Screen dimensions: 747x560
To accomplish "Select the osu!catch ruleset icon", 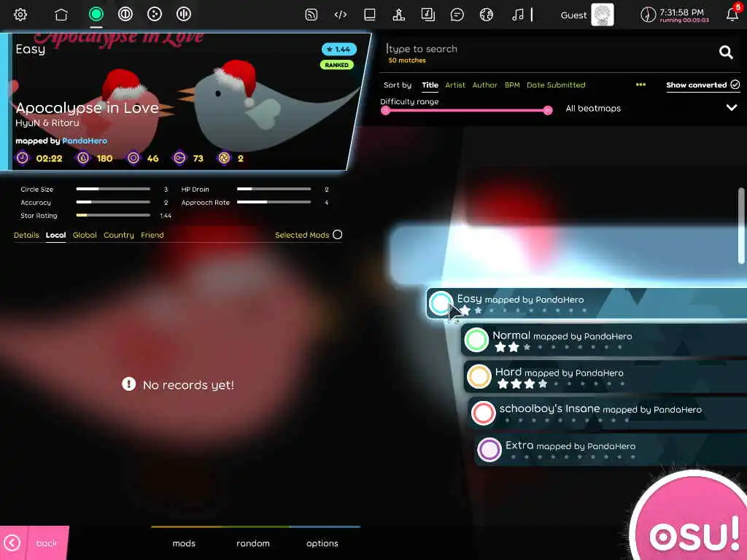I will (155, 15).
